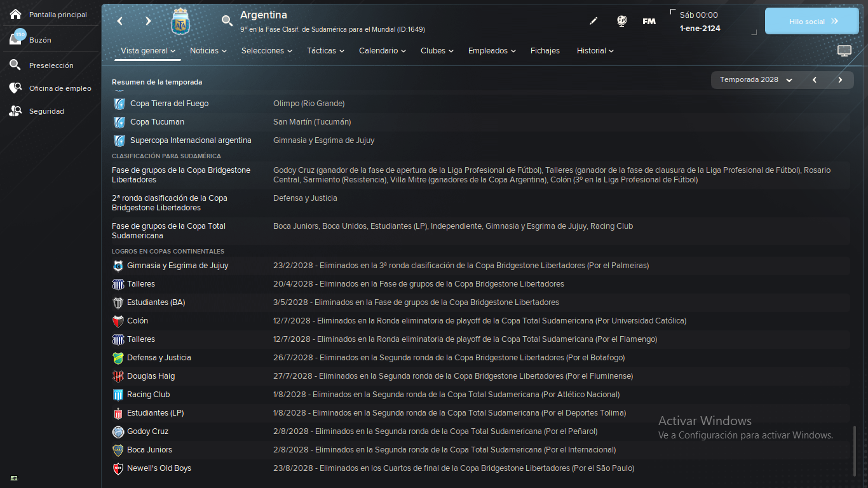Open Copa Tierra del Fuego link
This screenshot has width=868, height=488.
pyautogui.click(x=169, y=104)
